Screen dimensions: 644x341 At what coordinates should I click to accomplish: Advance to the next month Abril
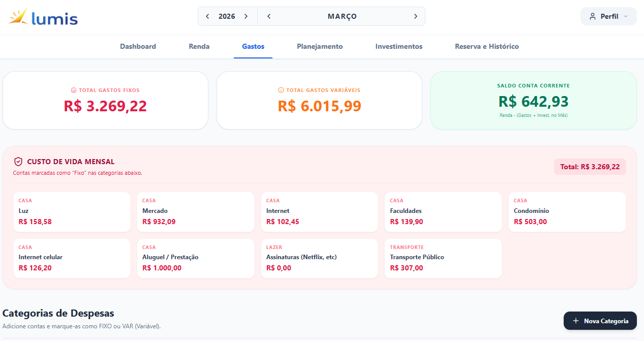pos(416,16)
